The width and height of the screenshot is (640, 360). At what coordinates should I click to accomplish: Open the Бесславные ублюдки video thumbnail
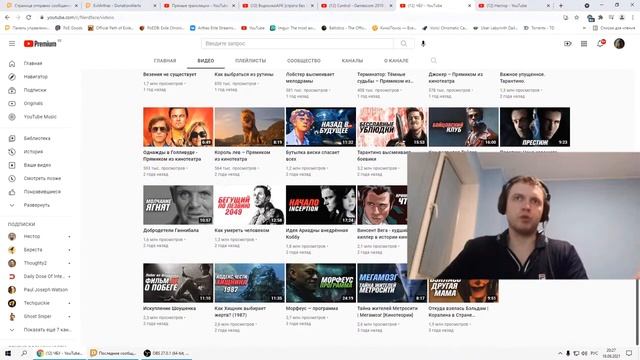click(392, 127)
